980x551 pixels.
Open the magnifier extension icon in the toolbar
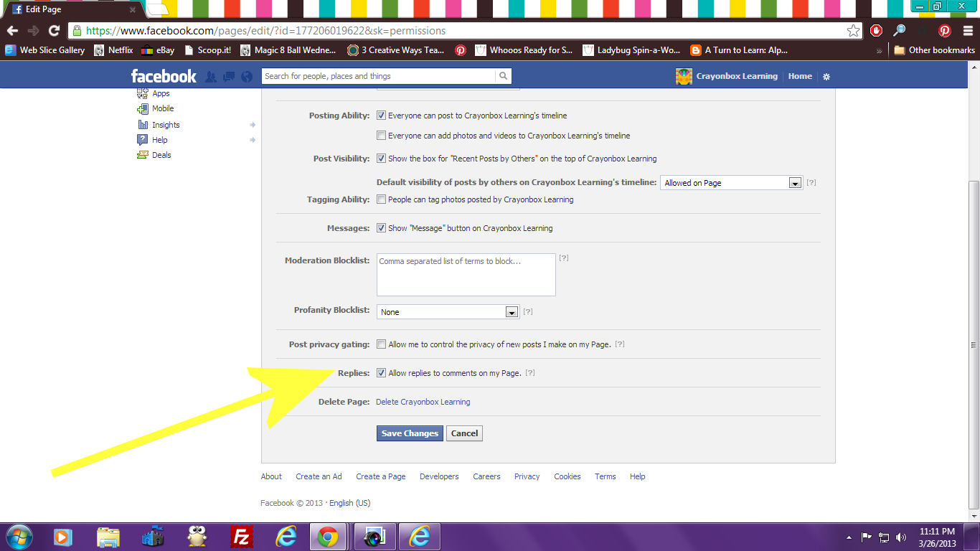pos(899,31)
